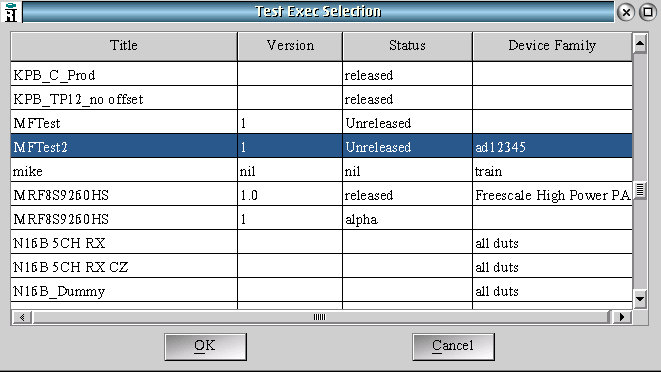661x372 pixels.
Task: Click the maximize window icon
Action: click(x=648, y=12)
